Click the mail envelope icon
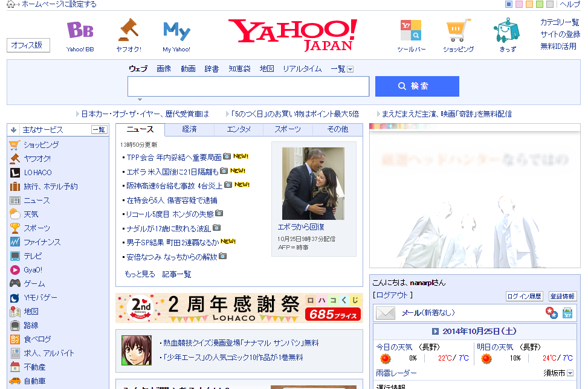This screenshot has width=588, height=389. 386,312
